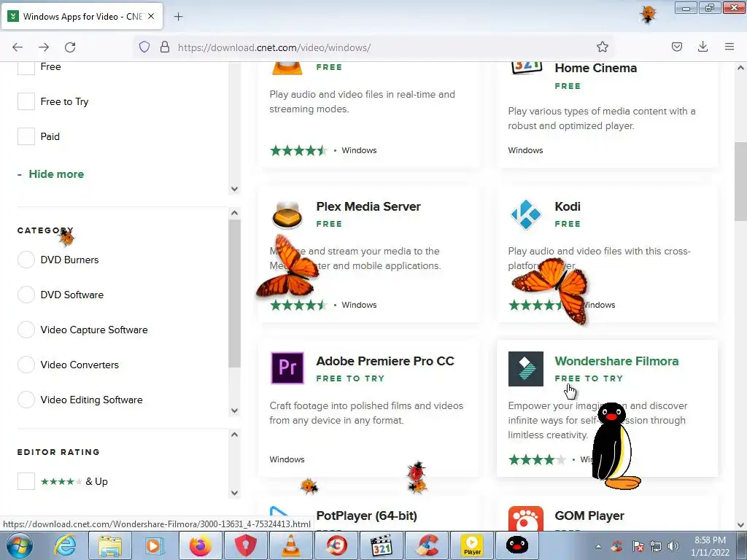This screenshot has width=747, height=560.
Task: Show hidden system tray icons
Action: pyautogui.click(x=598, y=546)
